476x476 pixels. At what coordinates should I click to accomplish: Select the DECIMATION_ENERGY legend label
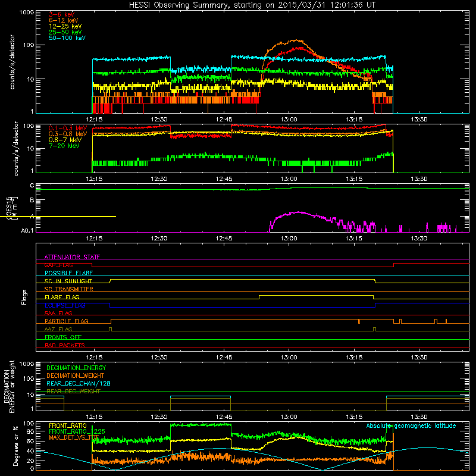tap(76, 368)
